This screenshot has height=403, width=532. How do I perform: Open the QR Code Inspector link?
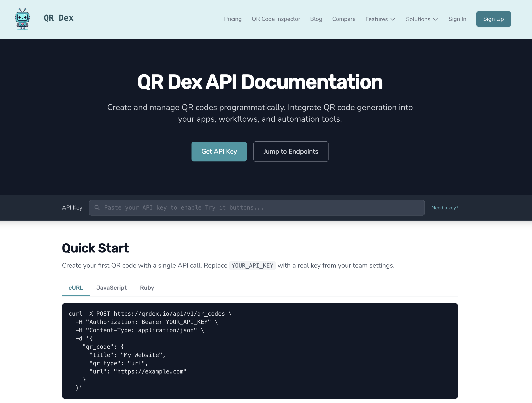pos(276,19)
